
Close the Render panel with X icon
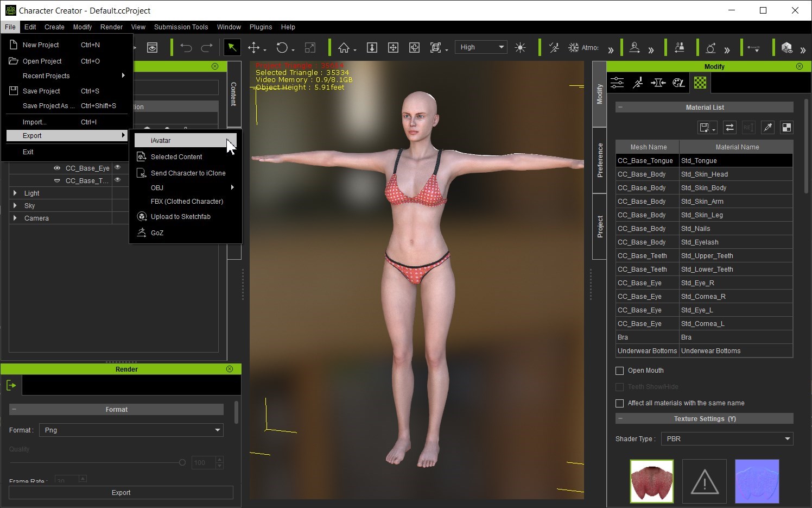click(230, 369)
